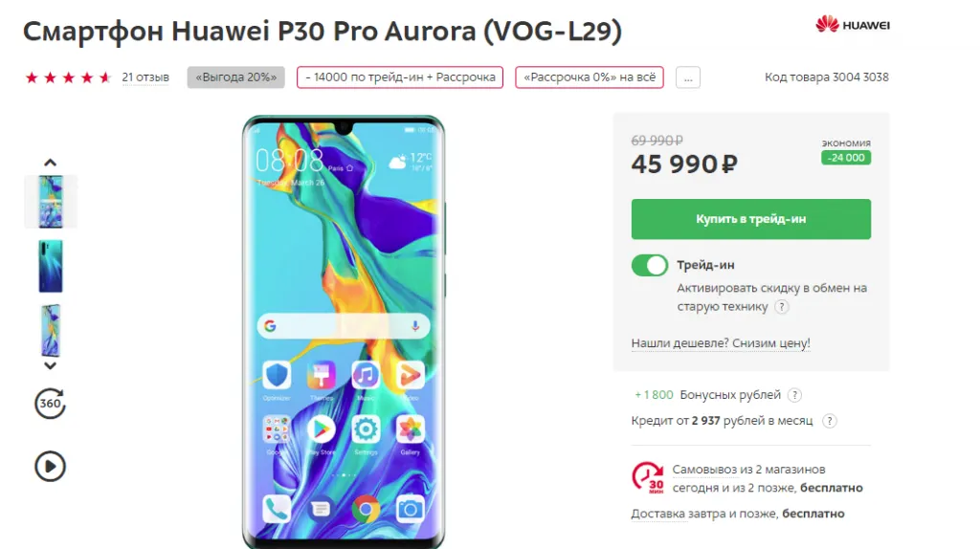Screen dimensions: 980x549
Task: Select the «Выгода 20%» promo tag
Action: (x=235, y=77)
